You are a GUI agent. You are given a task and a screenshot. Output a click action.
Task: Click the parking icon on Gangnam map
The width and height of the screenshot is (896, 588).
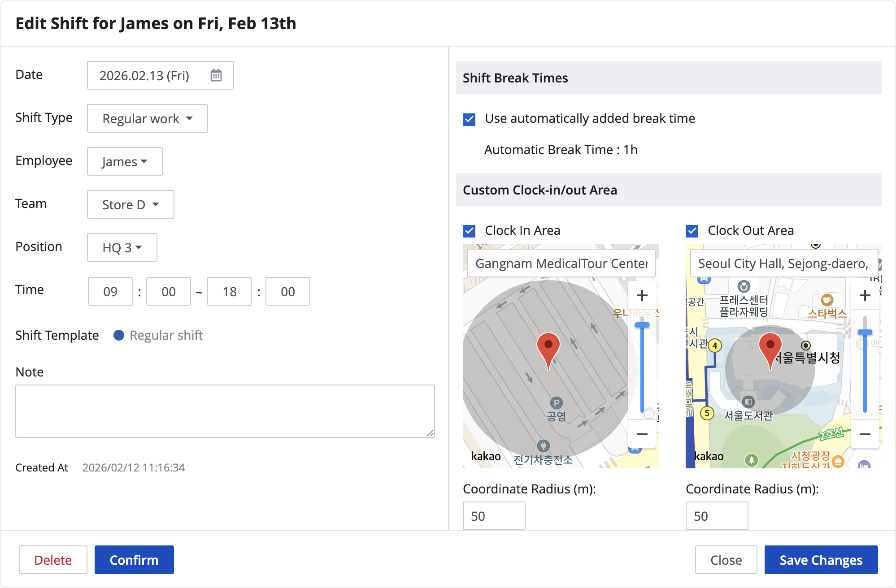tap(556, 402)
